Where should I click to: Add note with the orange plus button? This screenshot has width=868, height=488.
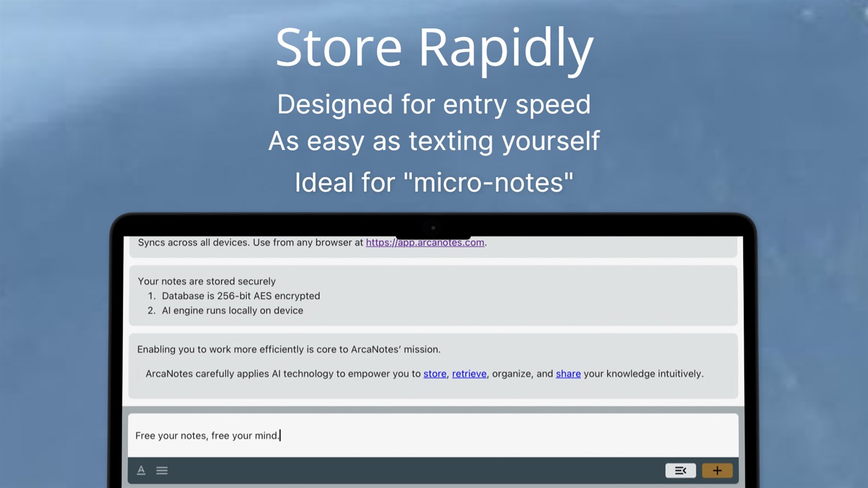pyautogui.click(x=717, y=471)
